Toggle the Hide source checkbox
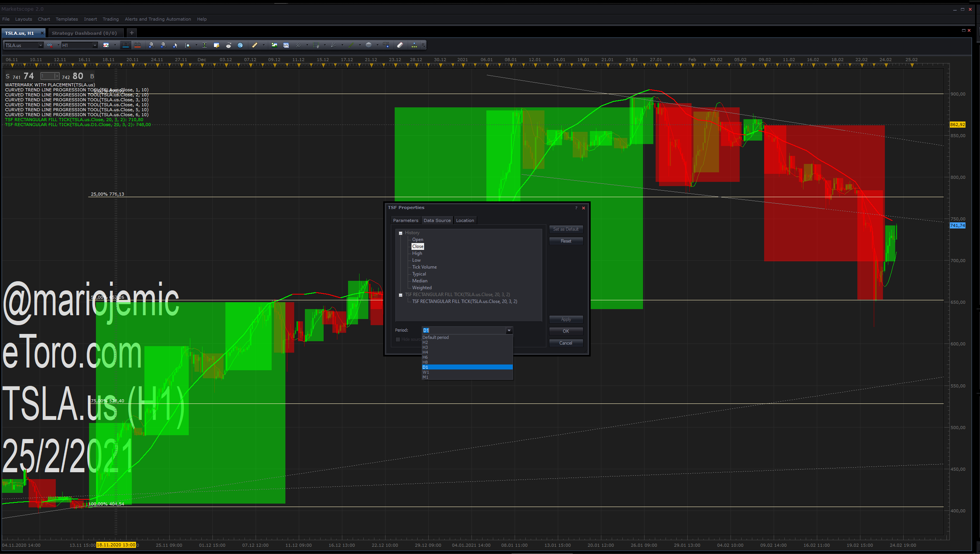This screenshot has width=980, height=554. tap(398, 339)
